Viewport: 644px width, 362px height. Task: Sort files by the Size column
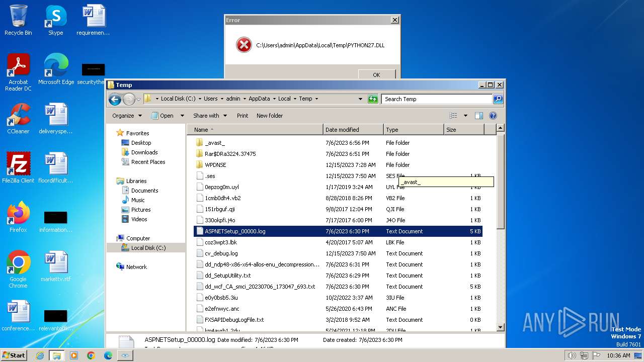click(x=464, y=130)
